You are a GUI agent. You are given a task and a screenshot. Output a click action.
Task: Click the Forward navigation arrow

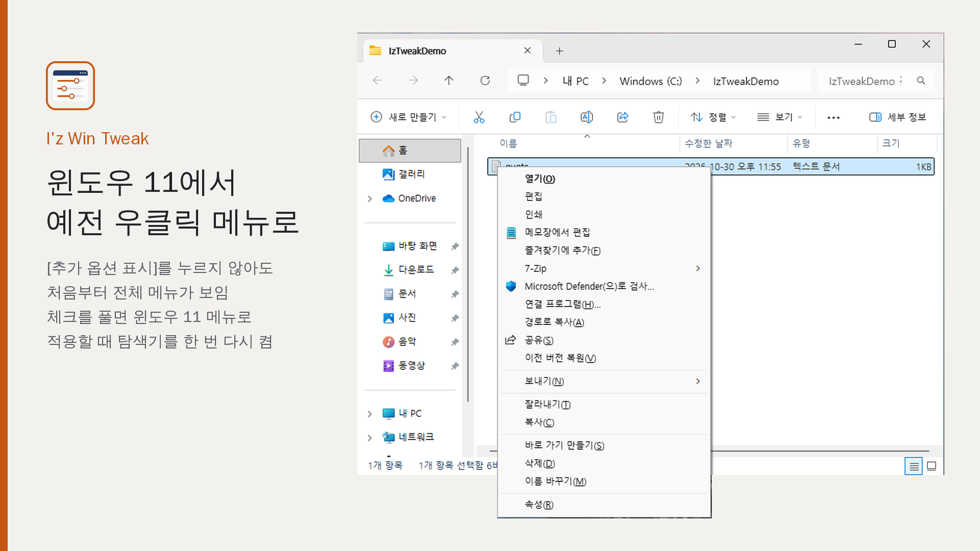click(x=413, y=81)
